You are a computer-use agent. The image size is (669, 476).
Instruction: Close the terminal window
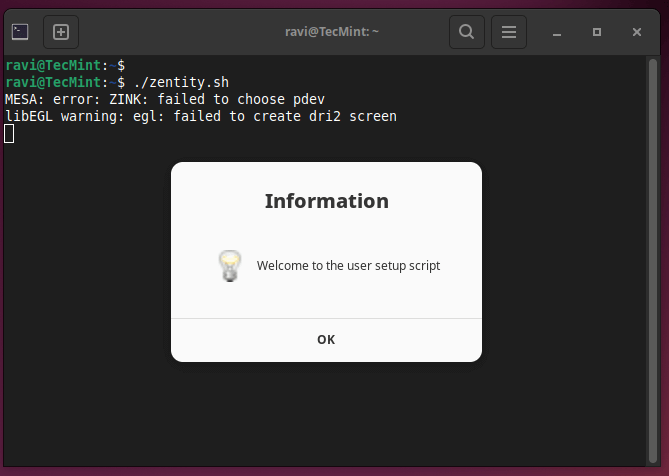pos(637,32)
